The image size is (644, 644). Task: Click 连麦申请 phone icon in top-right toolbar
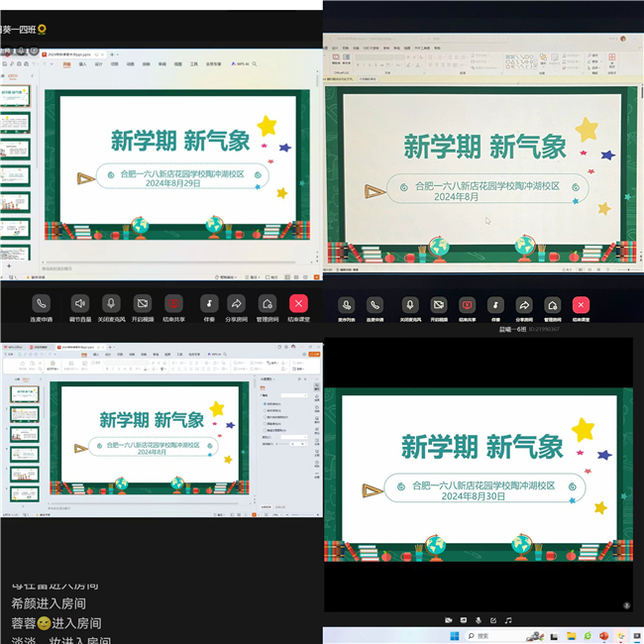pos(375,305)
